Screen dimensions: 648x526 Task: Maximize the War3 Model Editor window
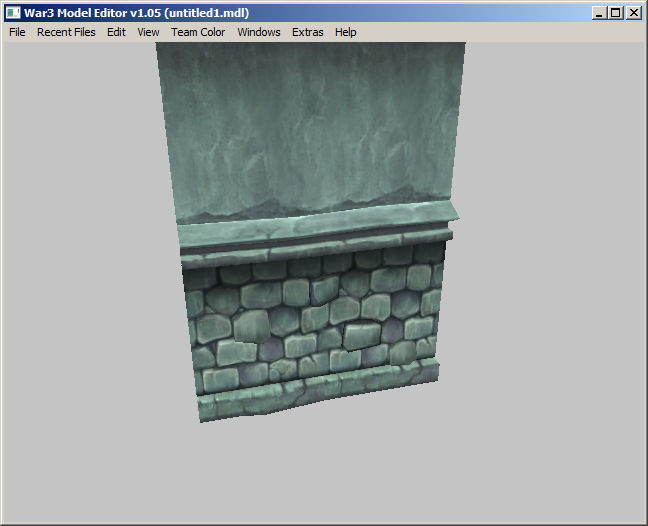615,13
